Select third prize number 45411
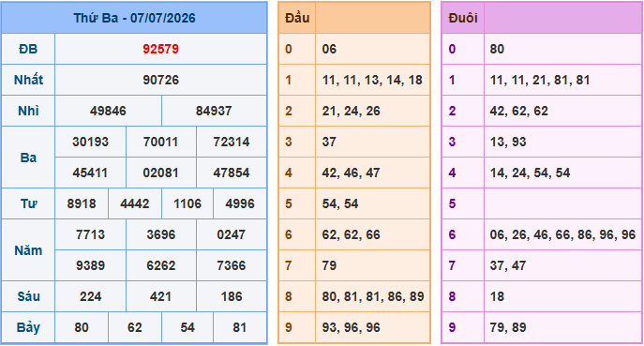 pos(90,173)
